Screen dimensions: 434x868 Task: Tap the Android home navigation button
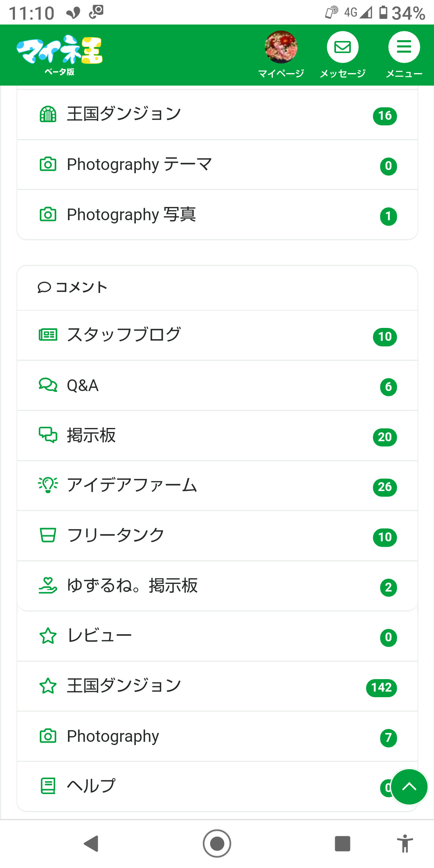point(217,843)
